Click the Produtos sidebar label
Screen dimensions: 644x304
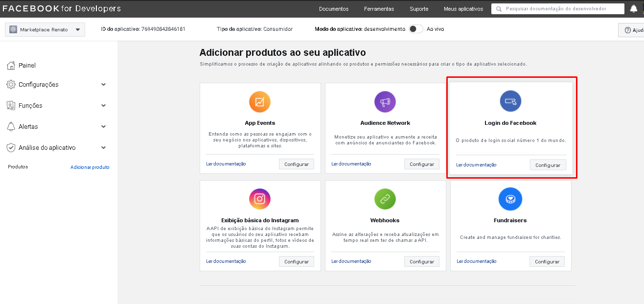[18, 167]
